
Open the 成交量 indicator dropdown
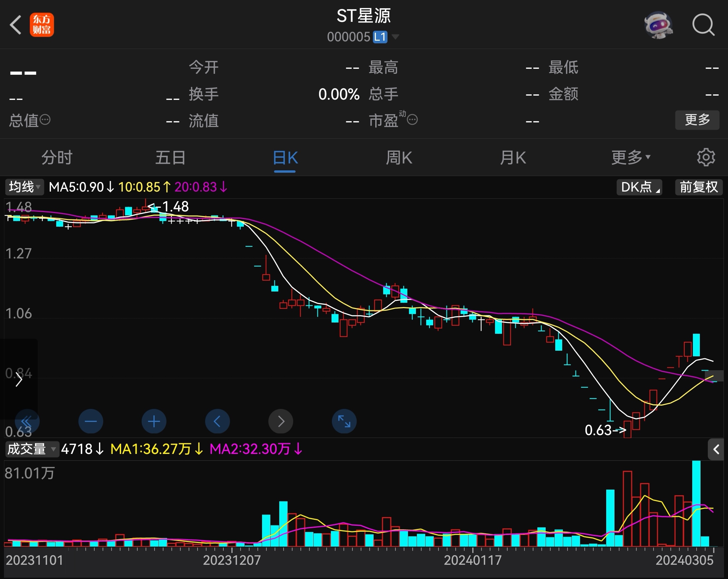(32, 449)
